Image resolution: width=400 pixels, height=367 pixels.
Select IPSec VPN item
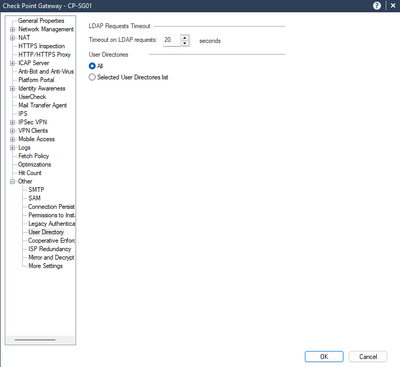point(33,122)
